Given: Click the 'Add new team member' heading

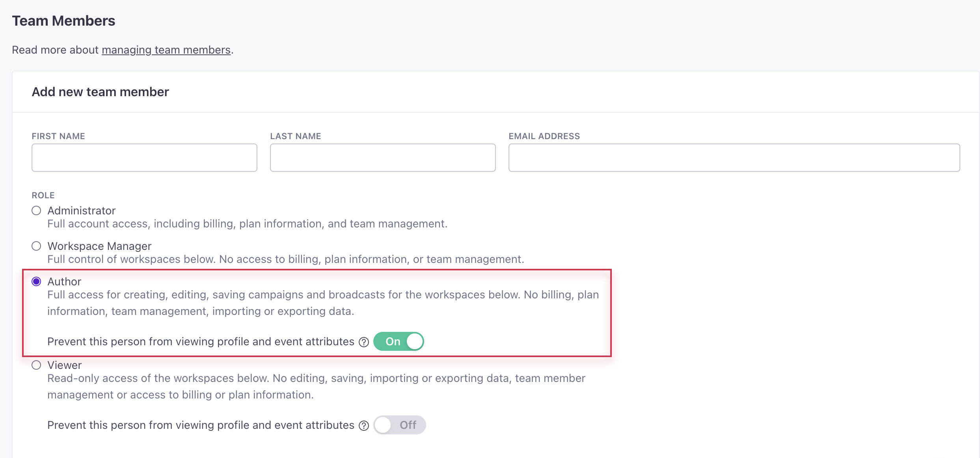Looking at the screenshot, I should tap(100, 92).
